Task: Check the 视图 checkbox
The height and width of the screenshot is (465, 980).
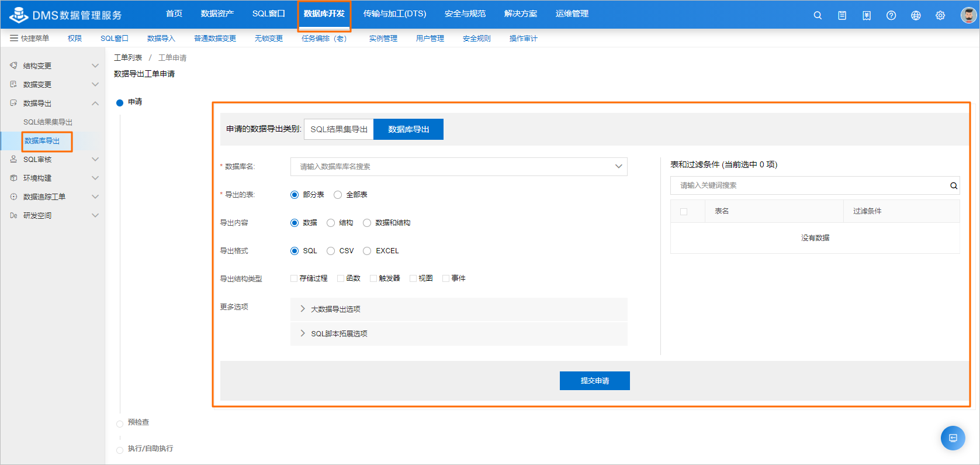Action: point(413,278)
